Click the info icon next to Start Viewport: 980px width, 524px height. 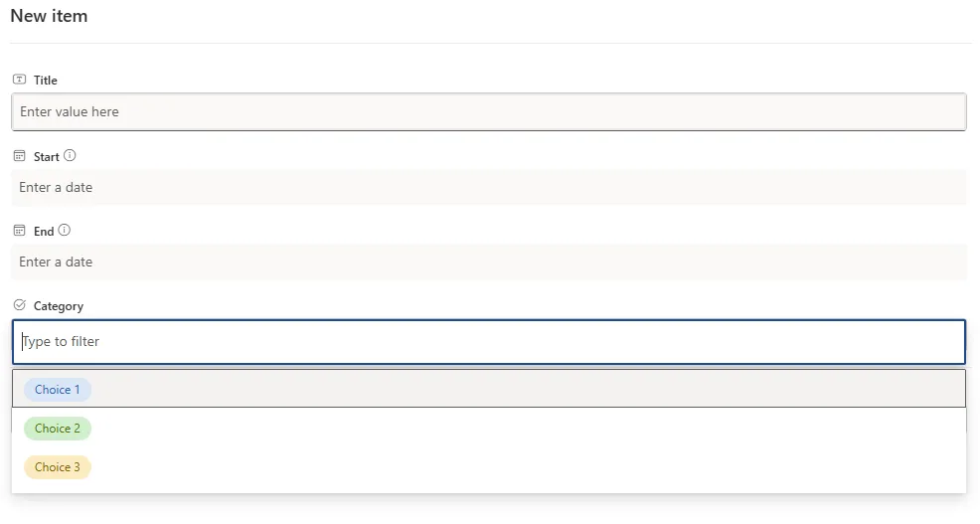(70, 156)
